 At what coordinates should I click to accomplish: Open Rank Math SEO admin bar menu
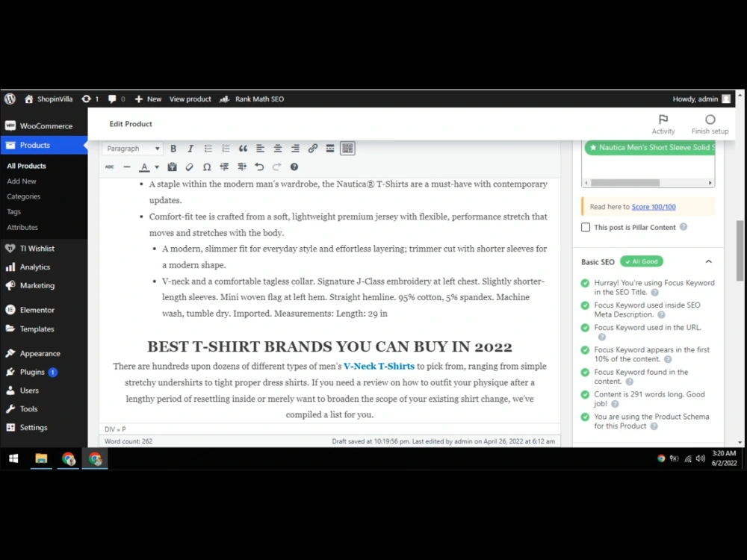[x=252, y=99]
